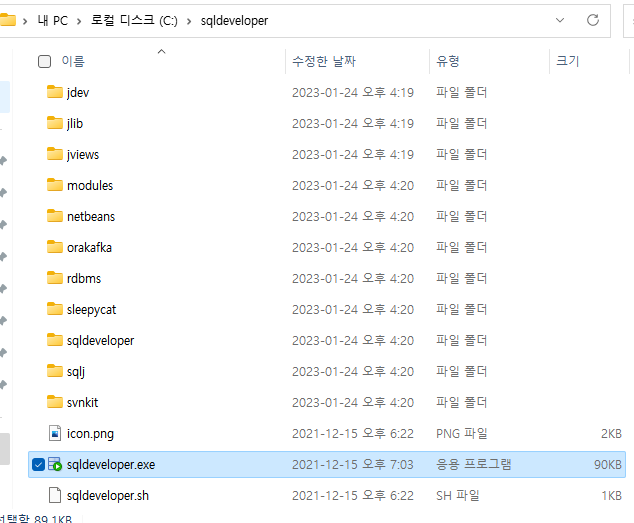Click the orakafka folder icon
Viewport: 634px width, 523px height.
tap(55, 247)
